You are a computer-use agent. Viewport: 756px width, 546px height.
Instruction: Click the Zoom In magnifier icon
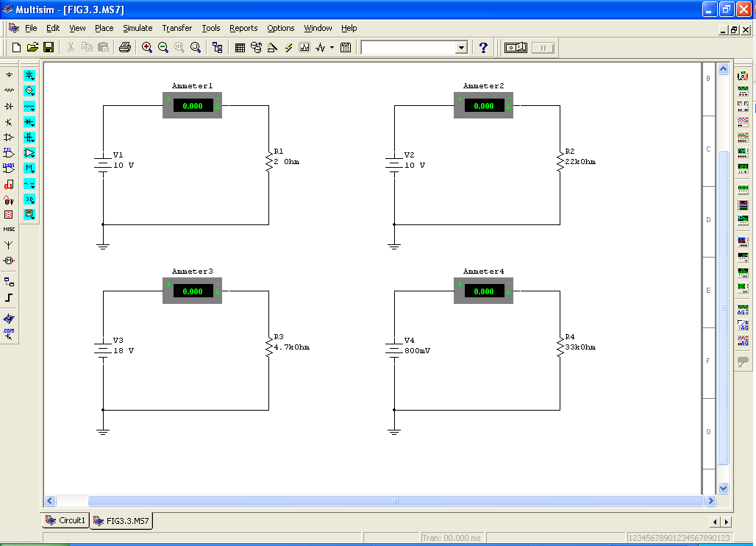pos(146,47)
